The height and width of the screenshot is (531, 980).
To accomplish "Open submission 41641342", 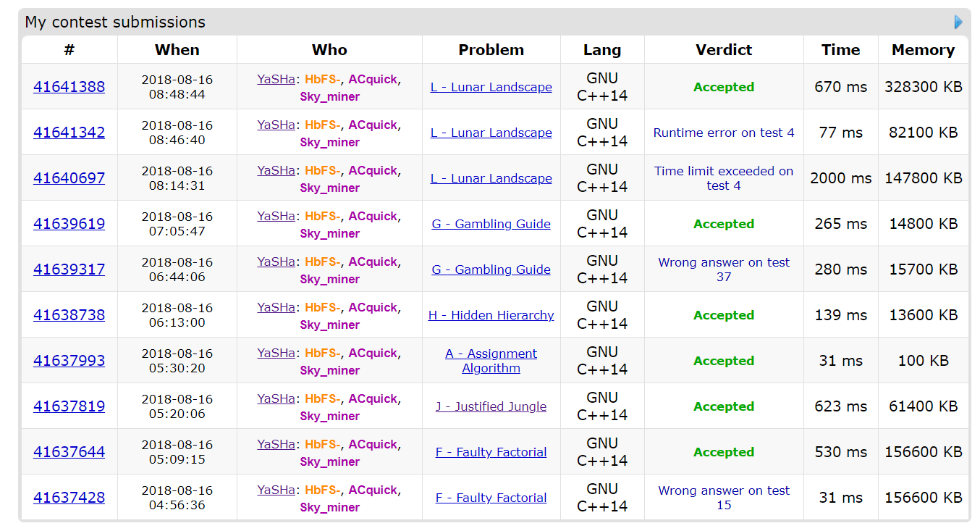I will coord(69,133).
